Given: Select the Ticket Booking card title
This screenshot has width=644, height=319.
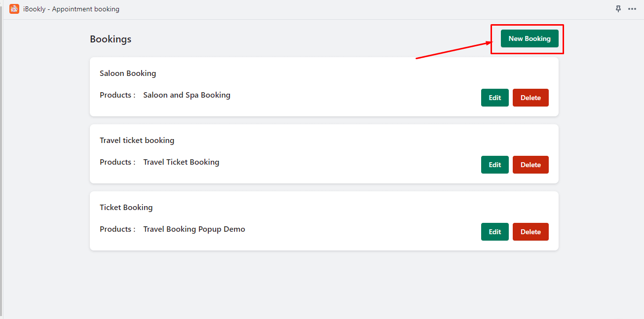Looking at the screenshot, I should (126, 208).
